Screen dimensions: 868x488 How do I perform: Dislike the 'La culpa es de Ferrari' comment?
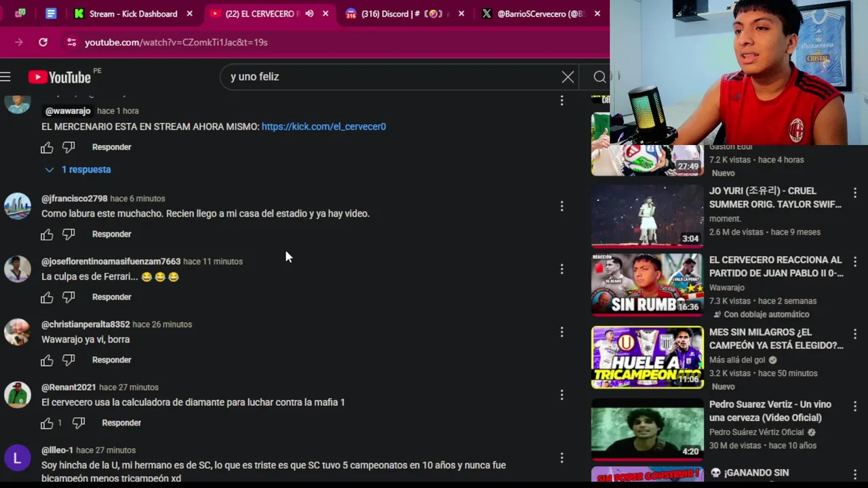[68, 298]
